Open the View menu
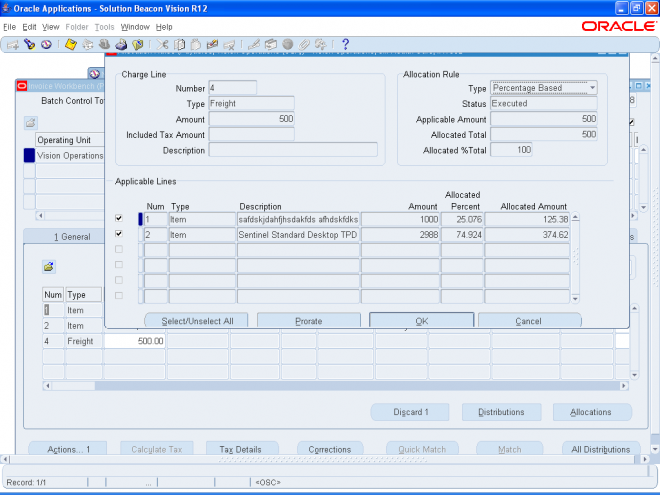Viewport: 660px width, 495px height. [51, 27]
